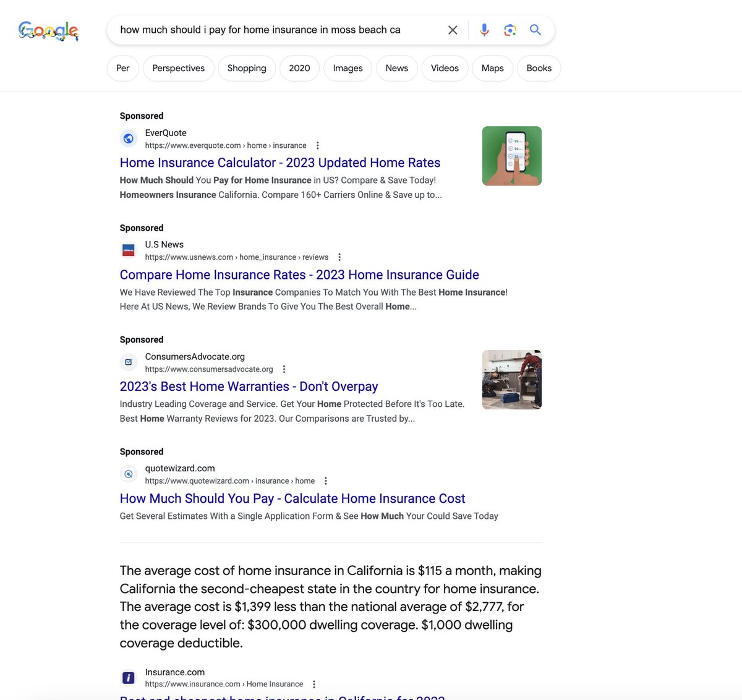Screen dimensions: 742x700
Task: Click the Insurance.com favicon
Action: (x=129, y=678)
